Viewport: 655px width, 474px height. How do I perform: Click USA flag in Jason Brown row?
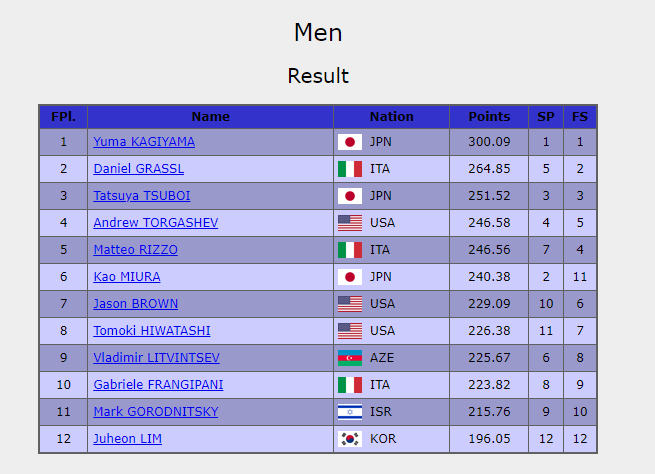click(x=349, y=304)
